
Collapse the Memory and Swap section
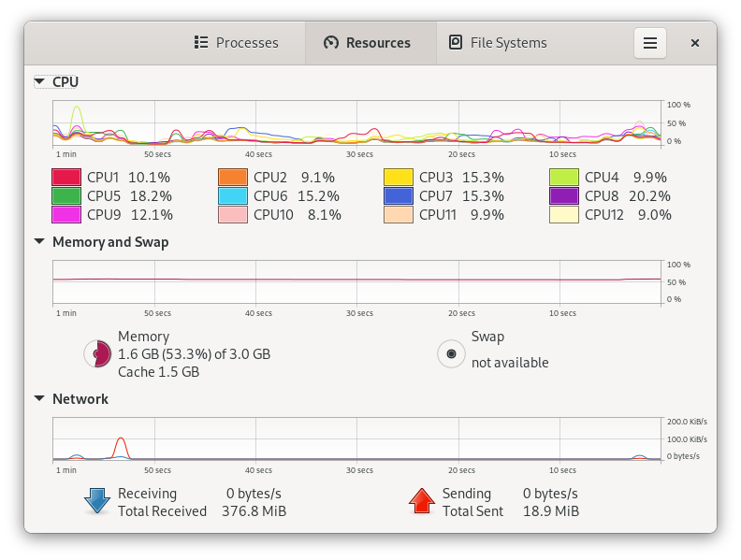click(x=39, y=242)
